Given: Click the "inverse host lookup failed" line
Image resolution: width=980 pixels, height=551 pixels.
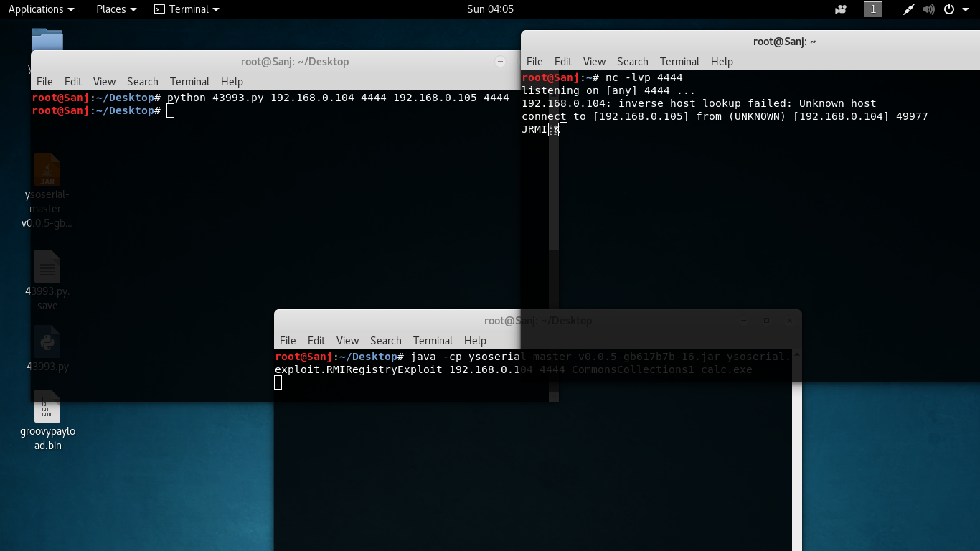Looking at the screenshot, I should pos(699,103).
